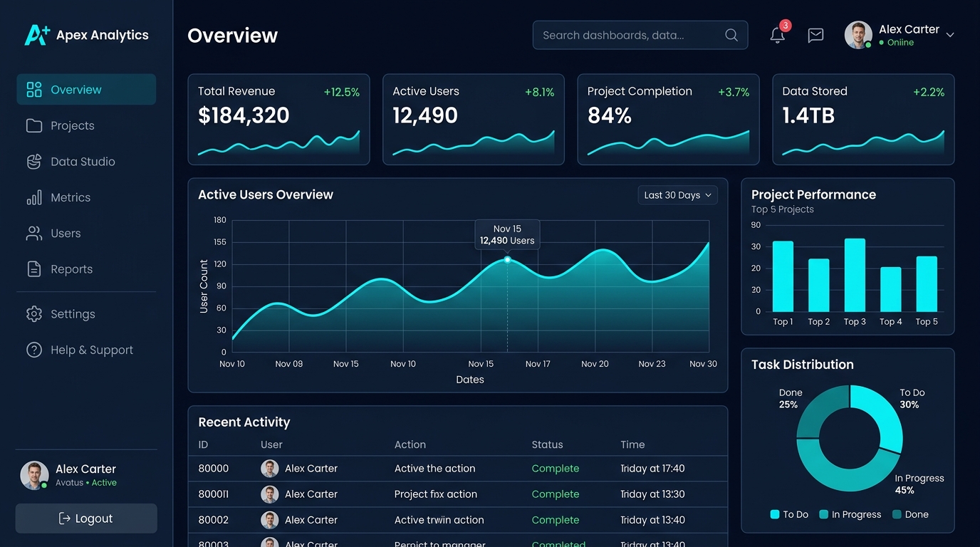Click the "Status" column header

tap(548, 444)
